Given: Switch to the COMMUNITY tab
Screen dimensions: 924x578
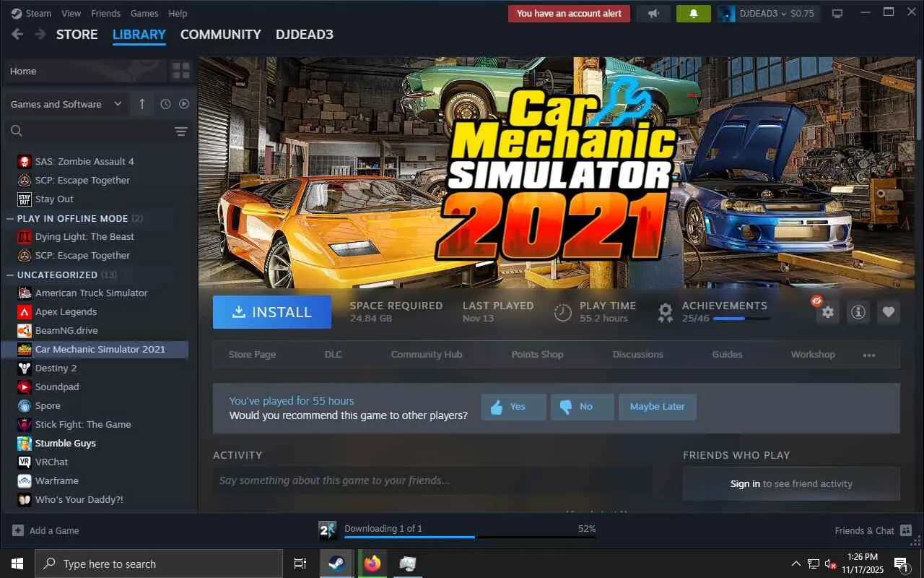Looking at the screenshot, I should tap(221, 34).
